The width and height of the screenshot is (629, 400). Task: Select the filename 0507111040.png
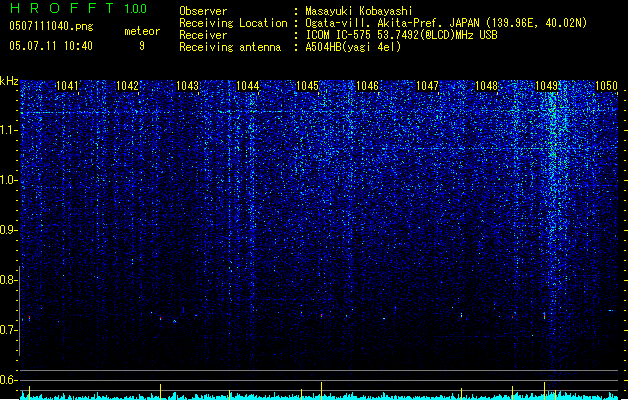coord(51,26)
